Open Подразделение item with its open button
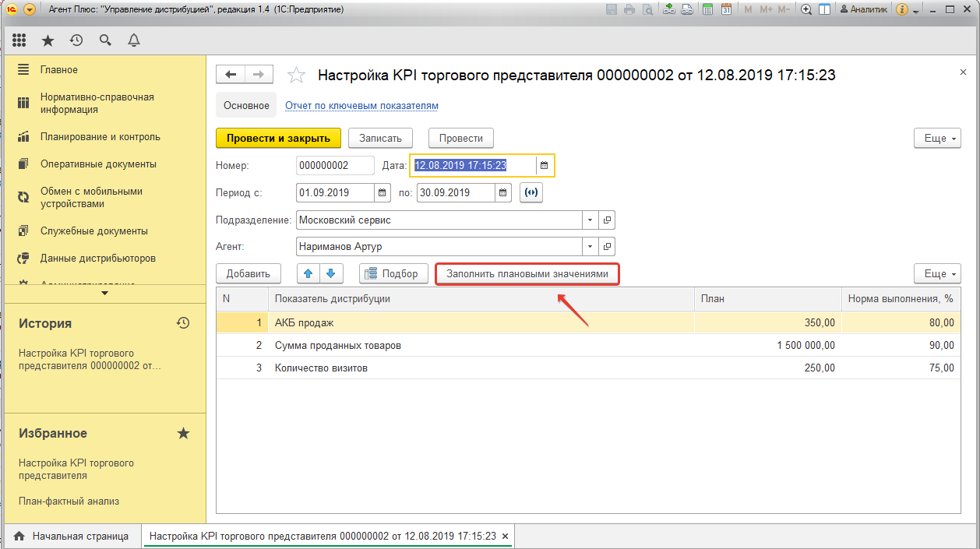 (x=607, y=220)
